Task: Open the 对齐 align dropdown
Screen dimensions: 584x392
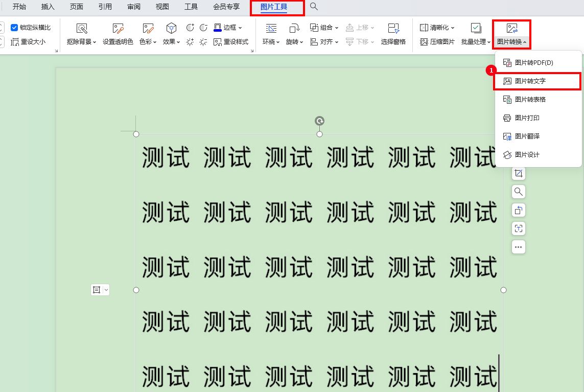Action: 324,42
